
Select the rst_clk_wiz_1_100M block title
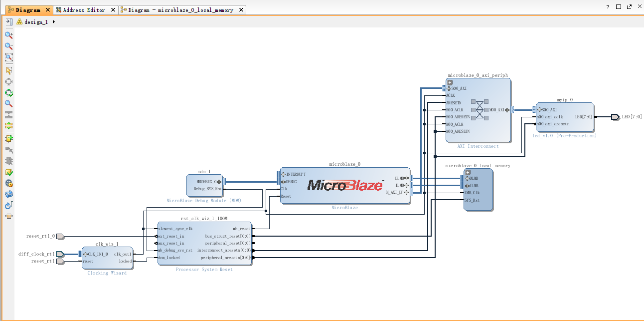[x=204, y=219]
